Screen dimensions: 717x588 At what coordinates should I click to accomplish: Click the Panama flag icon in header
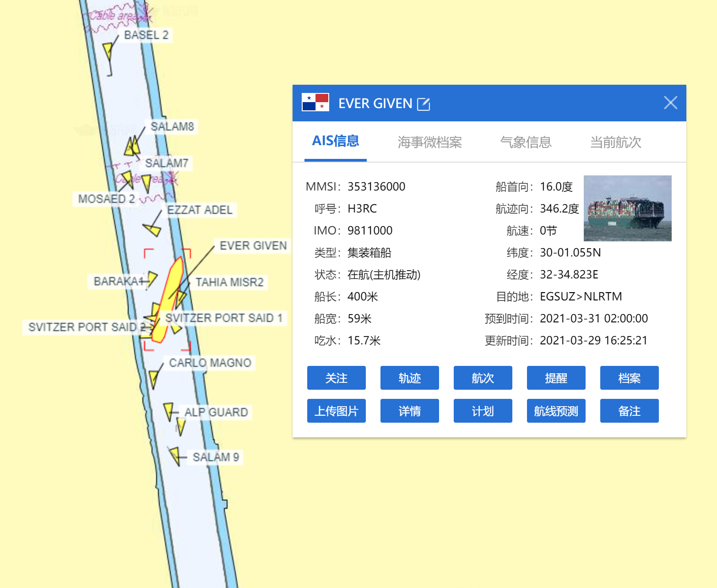[x=315, y=102]
